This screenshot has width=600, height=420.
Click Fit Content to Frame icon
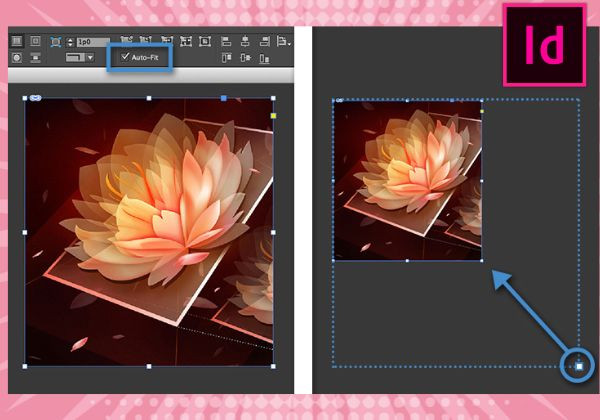[167, 40]
